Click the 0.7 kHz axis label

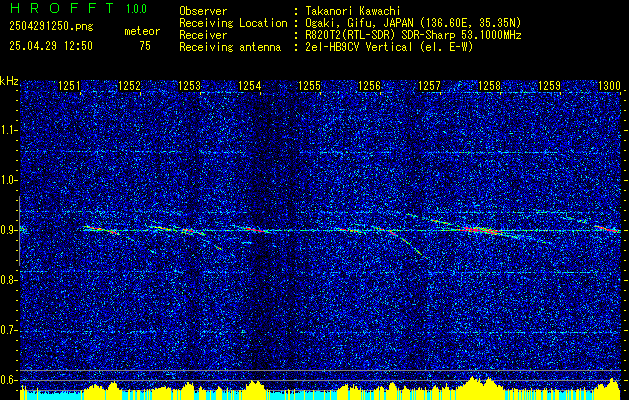[x=7, y=330]
